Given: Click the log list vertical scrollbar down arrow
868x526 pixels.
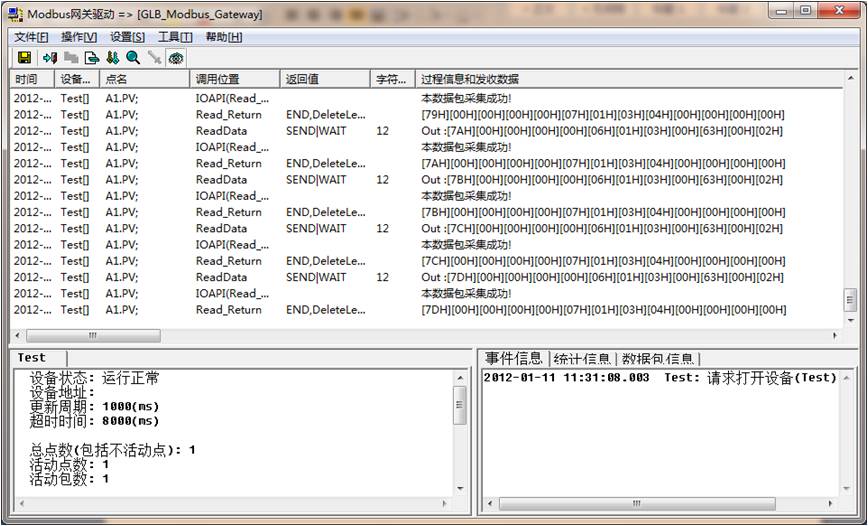Looking at the screenshot, I should click(850, 318).
